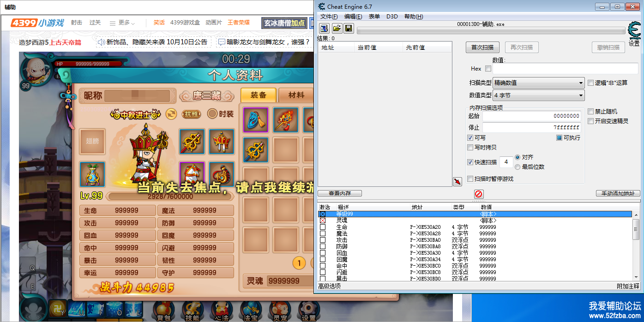This screenshot has height=322, width=644.
Task: Open the 扫描类型 dropdown
Action: coord(538,83)
